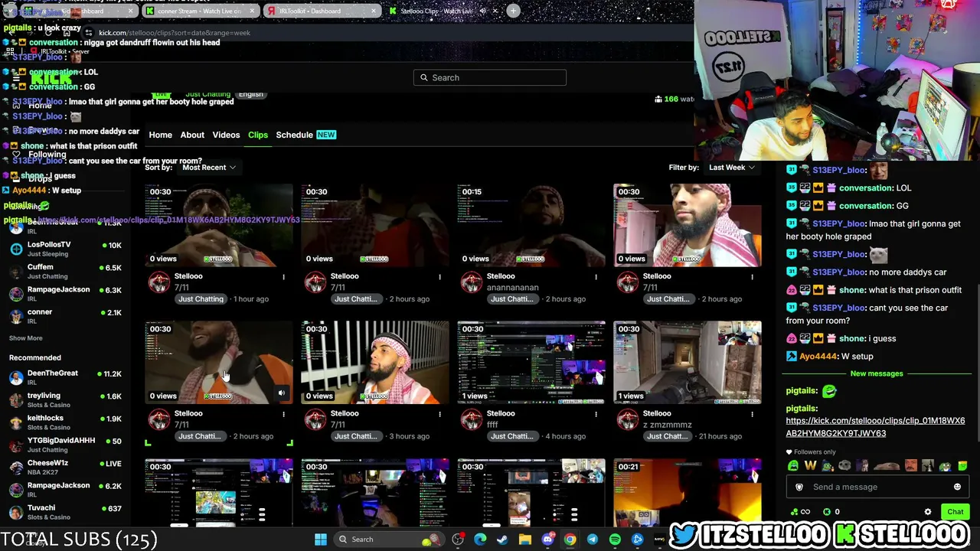
Task: Open pigtails' clip link in chat
Action: (875, 427)
